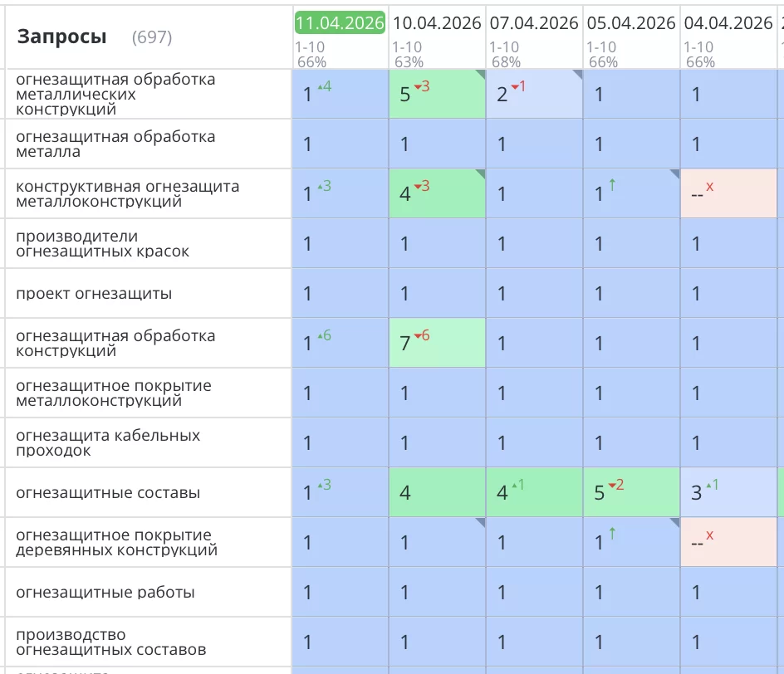The image size is (784, 674).
Task: Select query огнезащитные работы
Action: 105,593
